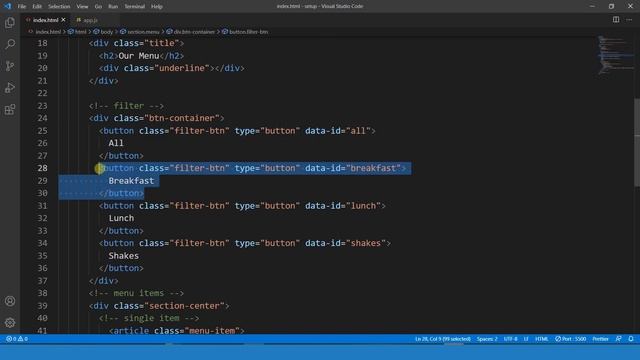Click the feedback icon in status bar
Image resolution: width=640 pixels, height=360 pixels.
pos(618,339)
